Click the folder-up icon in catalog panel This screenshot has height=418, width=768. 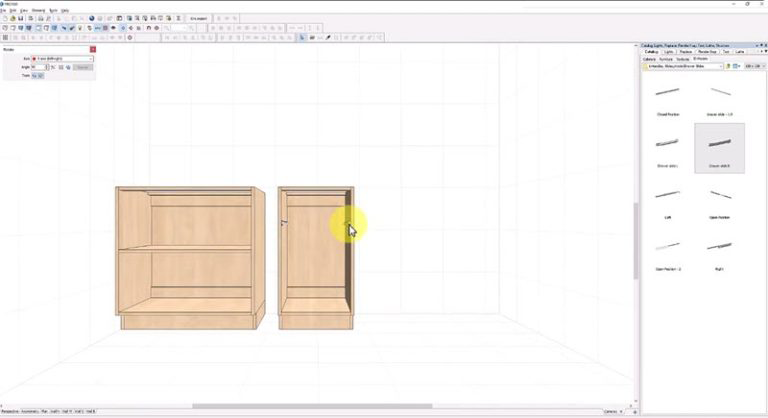(x=727, y=66)
